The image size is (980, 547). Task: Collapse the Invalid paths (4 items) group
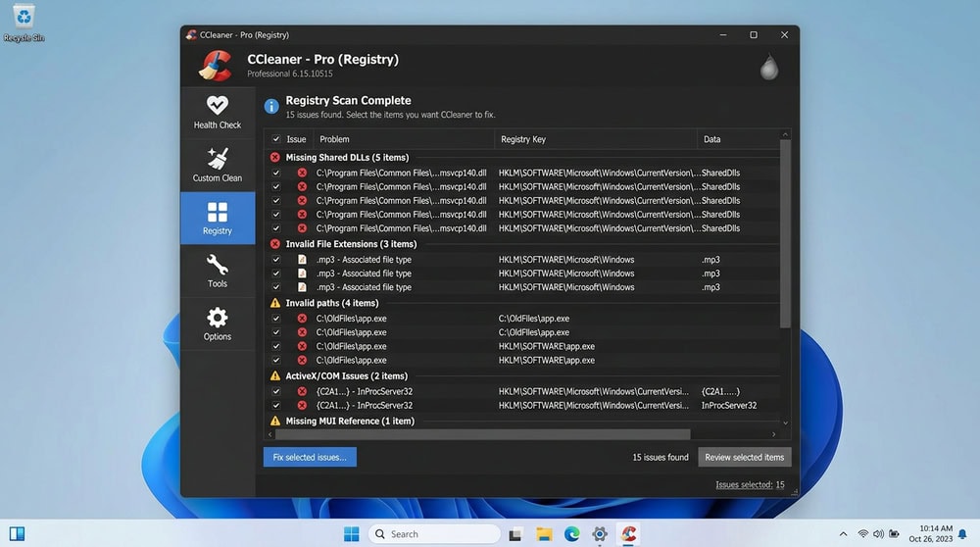(332, 303)
